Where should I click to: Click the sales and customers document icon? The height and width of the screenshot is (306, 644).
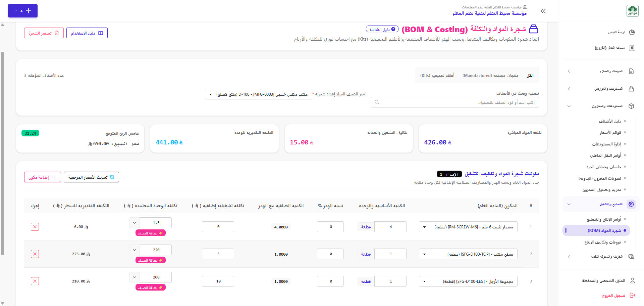point(631,71)
